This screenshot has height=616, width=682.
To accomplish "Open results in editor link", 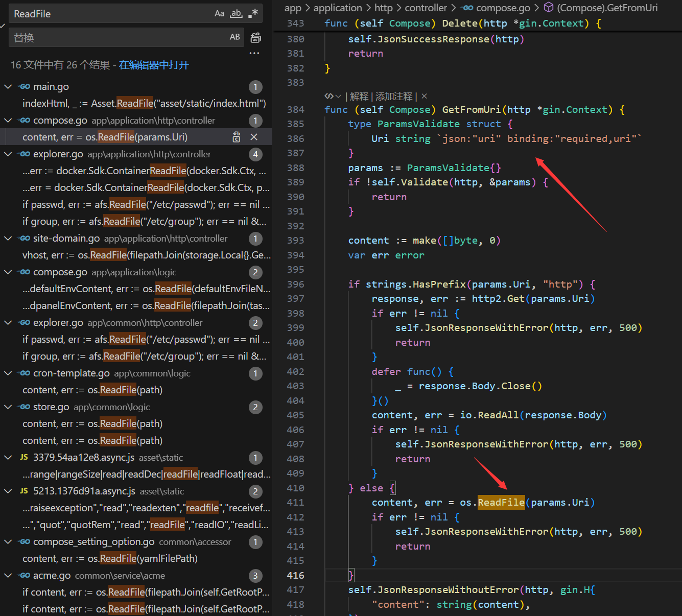I will pyautogui.click(x=154, y=65).
